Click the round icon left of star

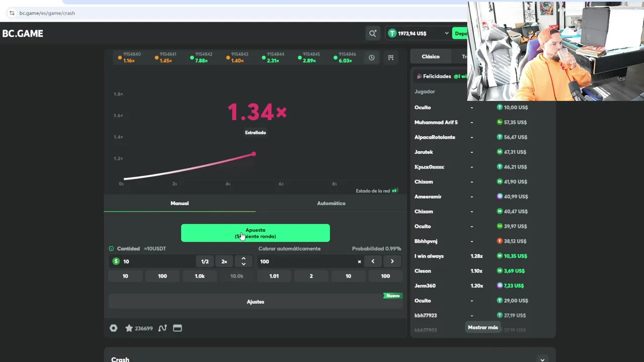tap(113, 328)
